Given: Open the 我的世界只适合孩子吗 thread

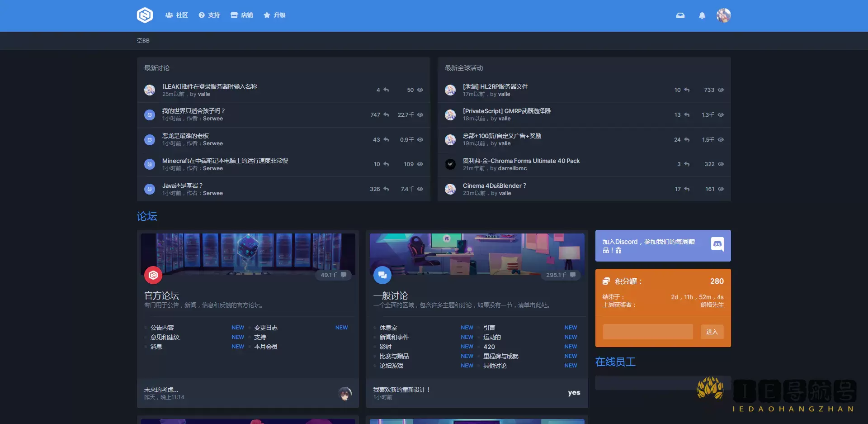Looking at the screenshot, I should pos(193,111).
